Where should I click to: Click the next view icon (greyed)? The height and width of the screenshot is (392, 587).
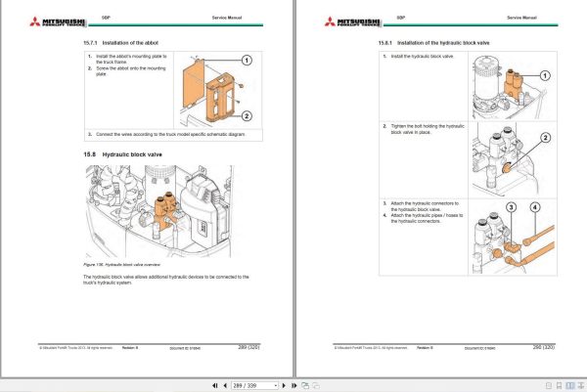click(316, 385)
